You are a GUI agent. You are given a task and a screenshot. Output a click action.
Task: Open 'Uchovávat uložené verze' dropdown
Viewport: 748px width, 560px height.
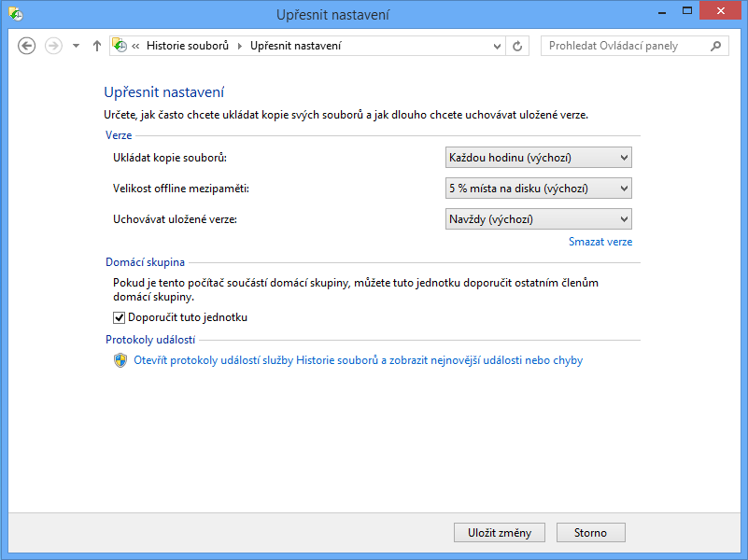point(539,219)
